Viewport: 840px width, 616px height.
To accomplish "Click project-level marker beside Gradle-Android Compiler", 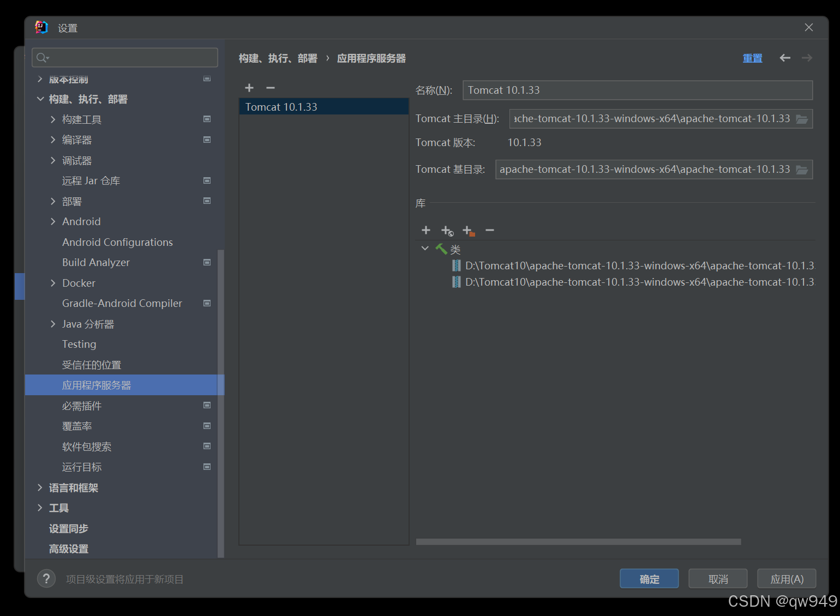I will click(x=207, y=303).
